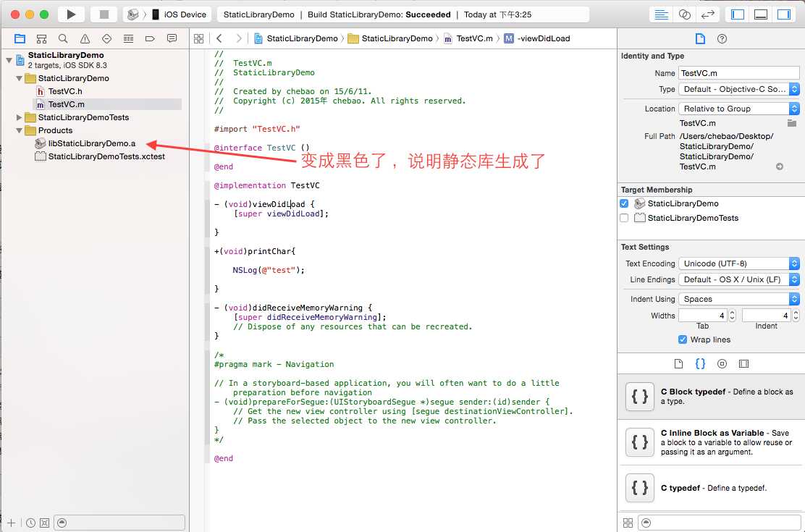Collapse the StaticLibraryDemo group folder
The image size is (805, 532).
(x=19, y=79)
